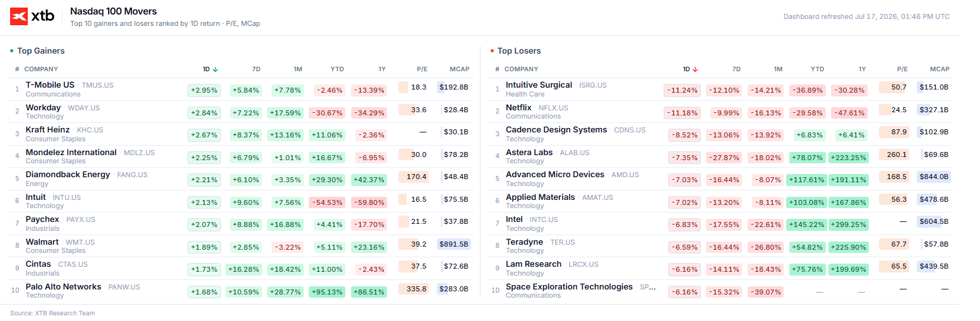Click the red Top Losers dot indicator
The height and width of the screenshot is (321, 980).
pyautogui.click(x=492, y=51)
